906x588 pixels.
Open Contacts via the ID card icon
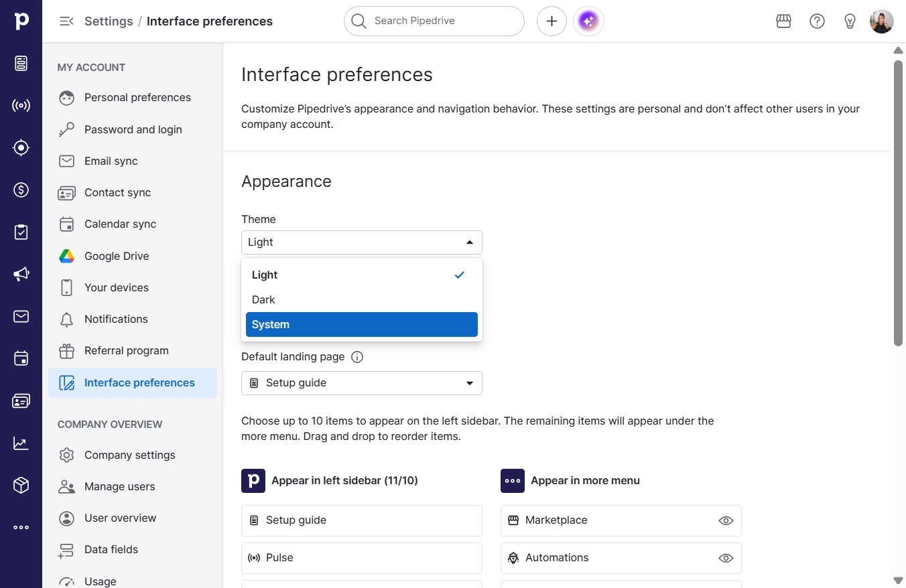pyautogui.click(x=21, y=400)
